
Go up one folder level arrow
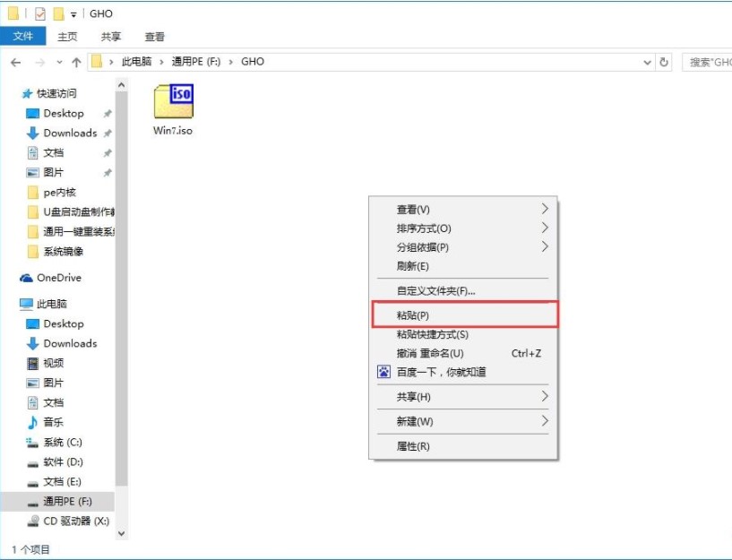click(x=76, y=62)
